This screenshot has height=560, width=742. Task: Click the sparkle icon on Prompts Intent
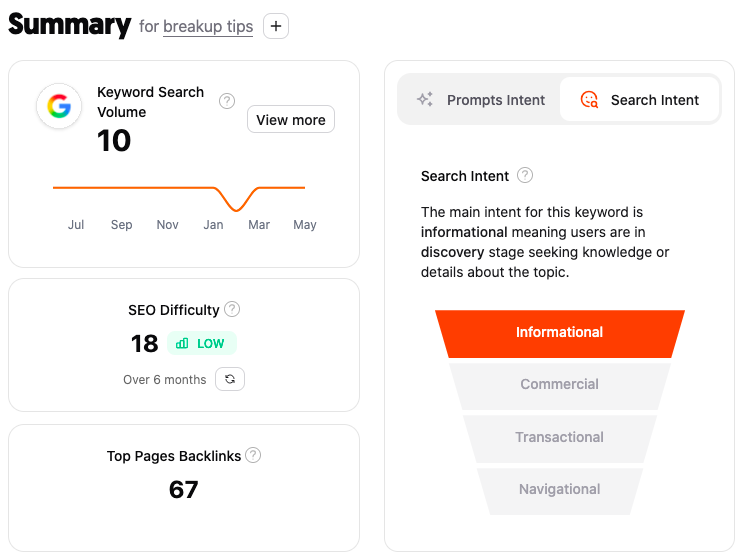(x=424, y=99)
